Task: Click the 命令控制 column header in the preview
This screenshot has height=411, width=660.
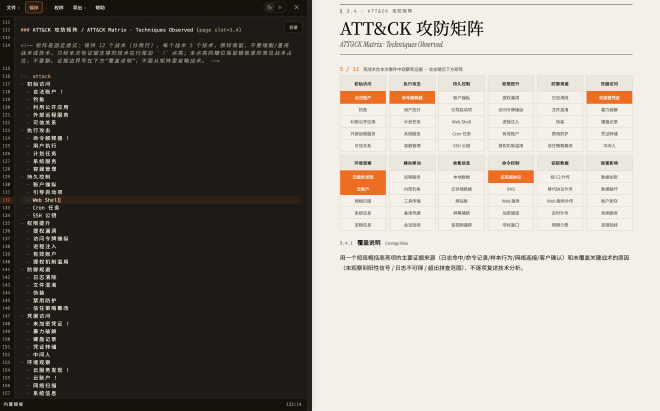Action: pyautogui.click(x=511, y=163)
